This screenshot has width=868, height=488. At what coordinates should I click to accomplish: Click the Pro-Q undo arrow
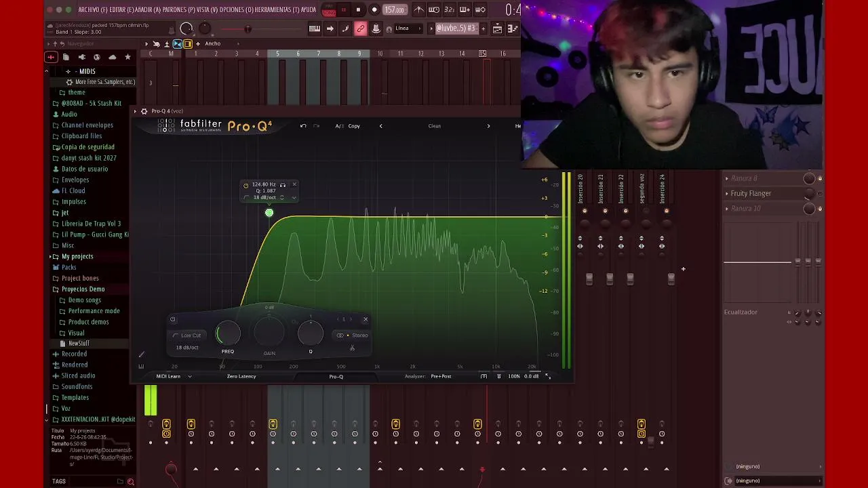click(303, 126)
